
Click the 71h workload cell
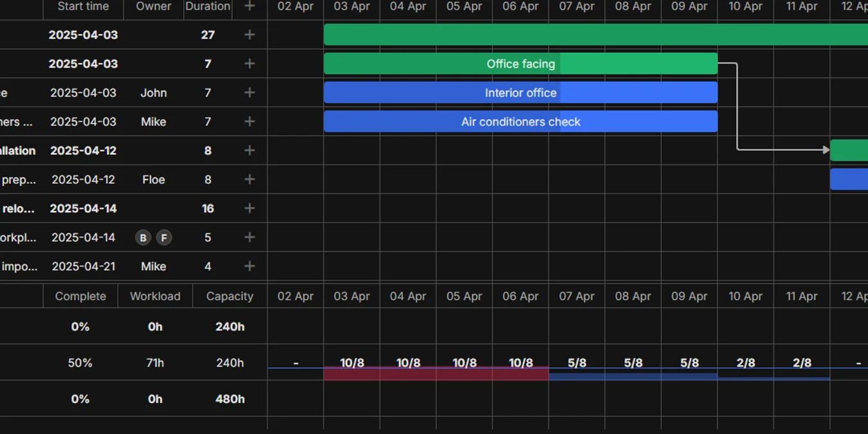point(155,363)
